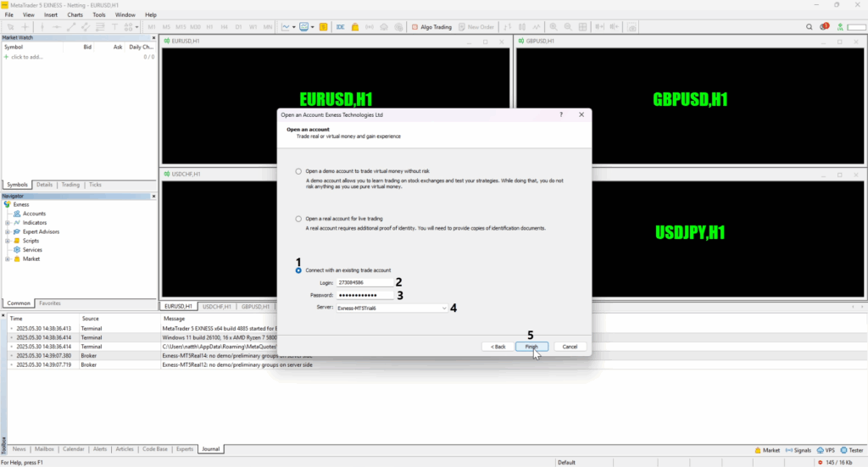Open the notifications icon with red badge

(x=824, y=27)
